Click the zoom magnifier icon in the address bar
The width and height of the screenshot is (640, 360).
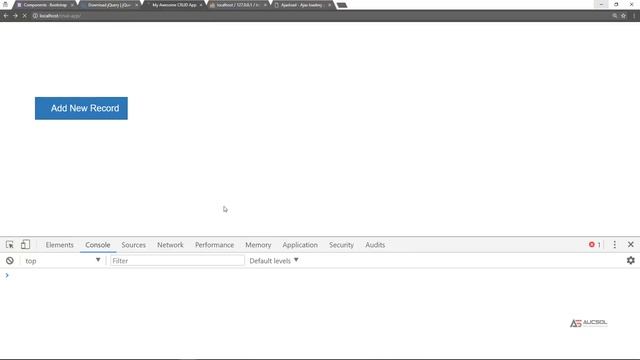click(x=614, y=16)
